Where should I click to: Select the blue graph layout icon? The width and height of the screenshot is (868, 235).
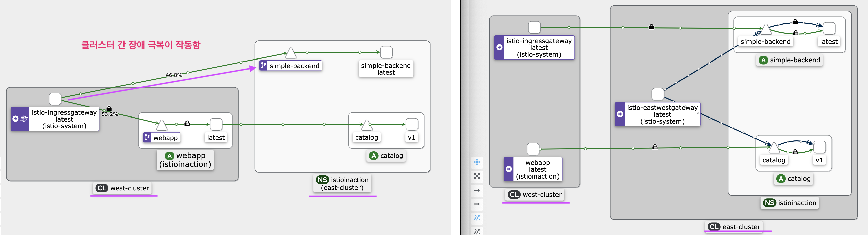click(477, 218)
